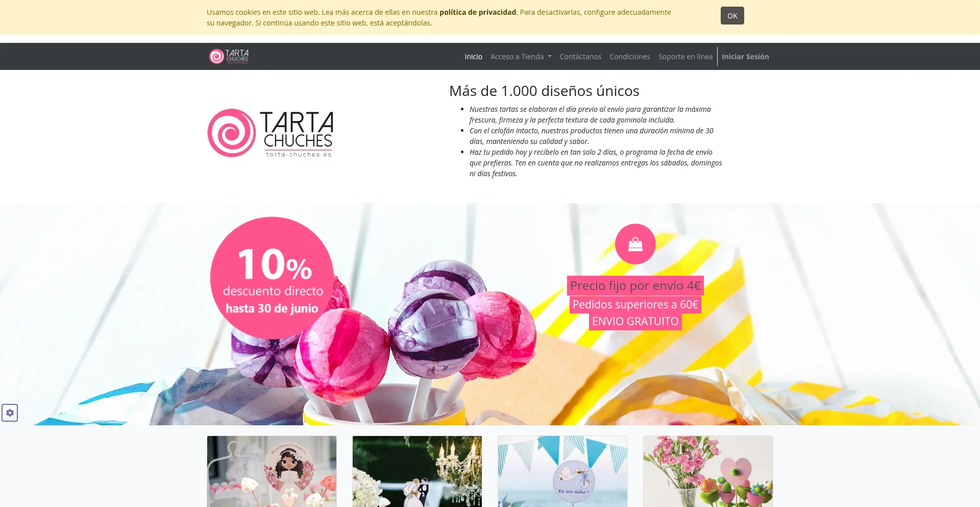Open the first communion girl thumbnail

coord(272,471)
